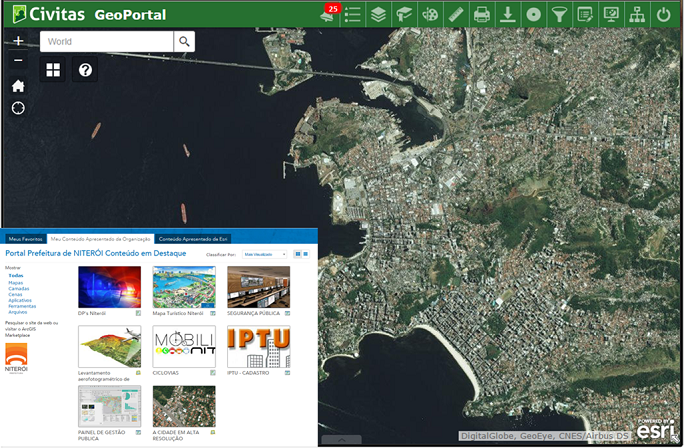This screenshot has height=448, width=684.
Task: Filter content by Cenas
Action: coord(15,294)
